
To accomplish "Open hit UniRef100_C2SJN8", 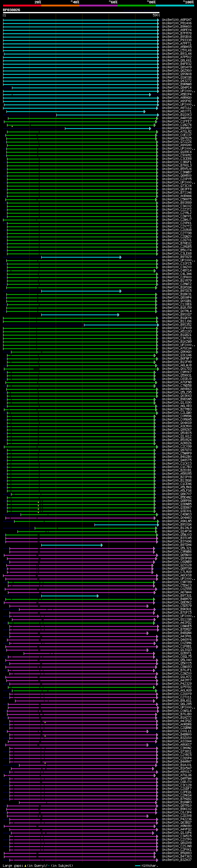I will tap(176, 846).
